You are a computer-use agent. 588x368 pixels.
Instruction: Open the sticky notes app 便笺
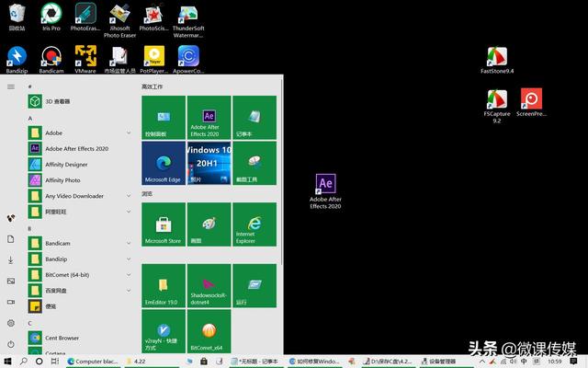tap(80, 306)
